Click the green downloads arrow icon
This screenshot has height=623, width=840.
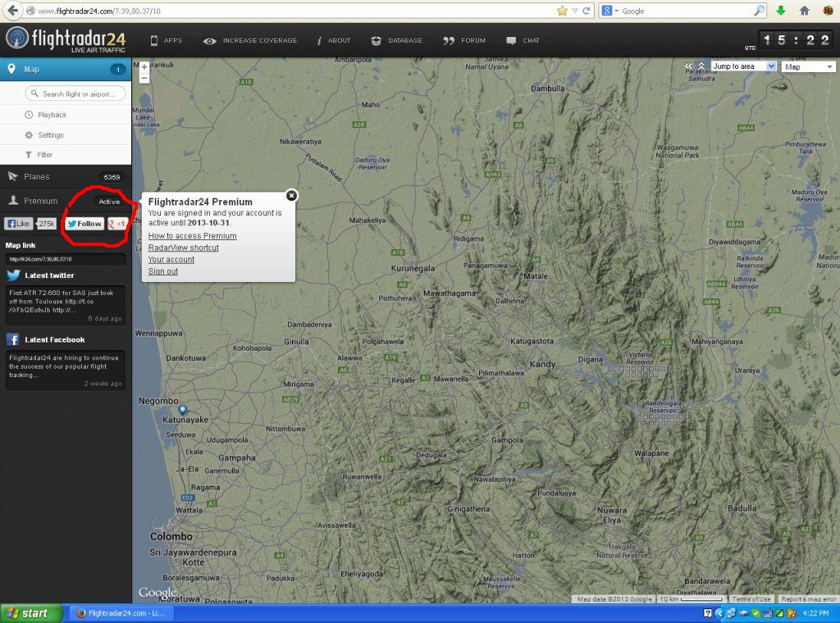tap(781, 11)
